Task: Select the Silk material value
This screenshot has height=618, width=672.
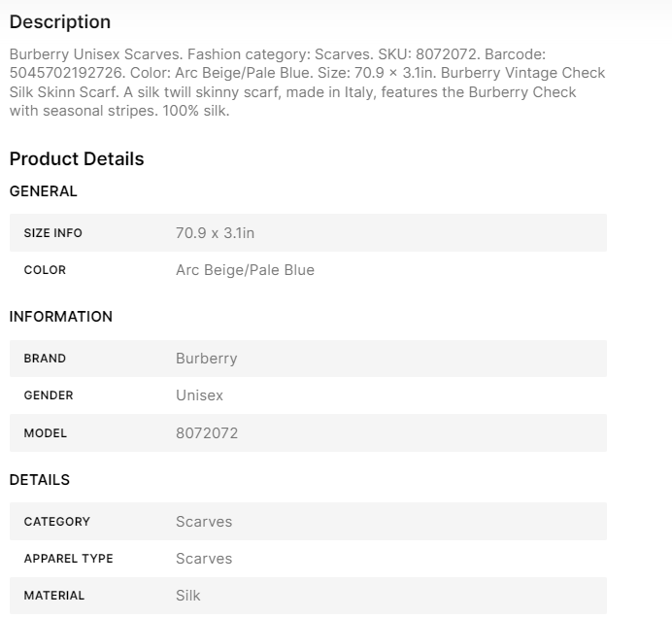Action: pos(188,596)
